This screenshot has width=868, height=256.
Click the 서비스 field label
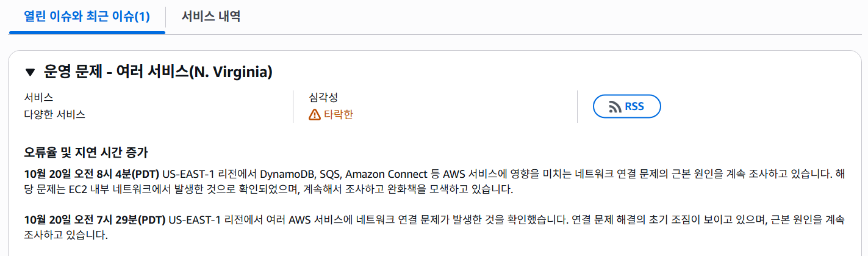pos(38,97)
